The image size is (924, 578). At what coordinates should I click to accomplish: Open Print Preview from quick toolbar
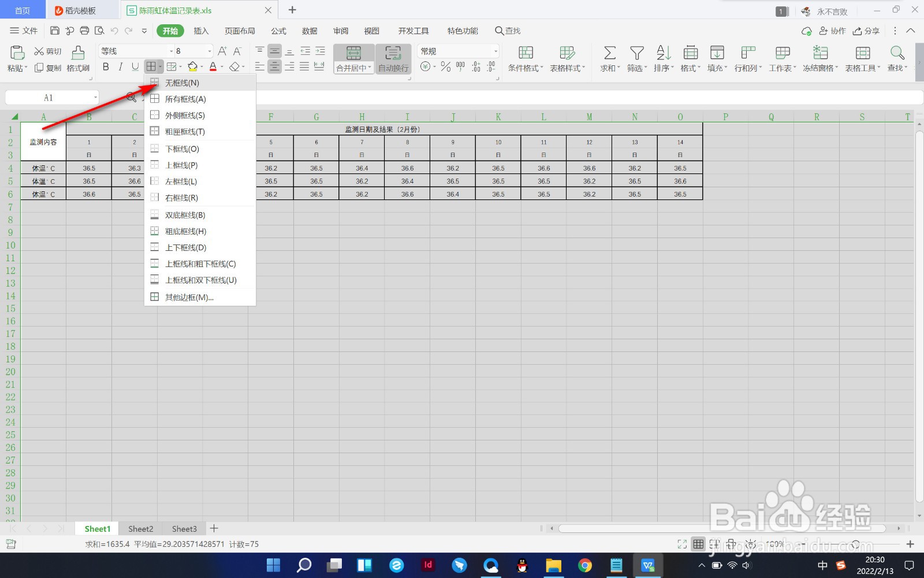(x=99, y=31)
